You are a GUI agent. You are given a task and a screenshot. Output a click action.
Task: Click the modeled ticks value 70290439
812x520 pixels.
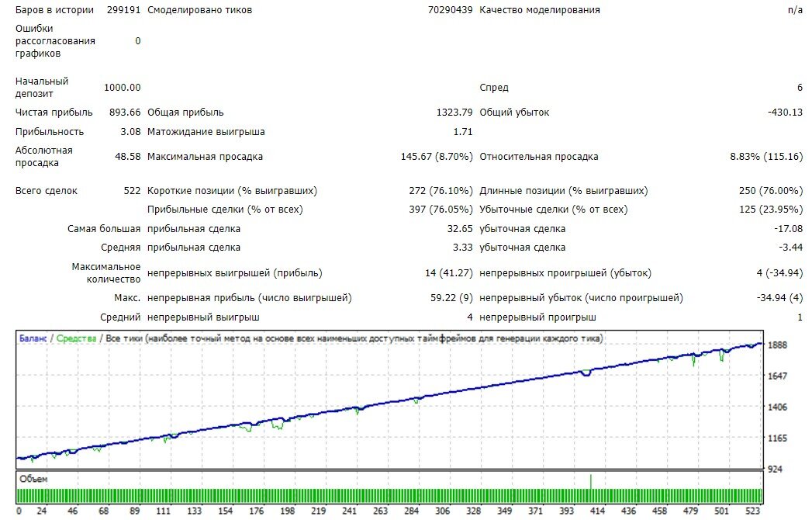[450, 10]
